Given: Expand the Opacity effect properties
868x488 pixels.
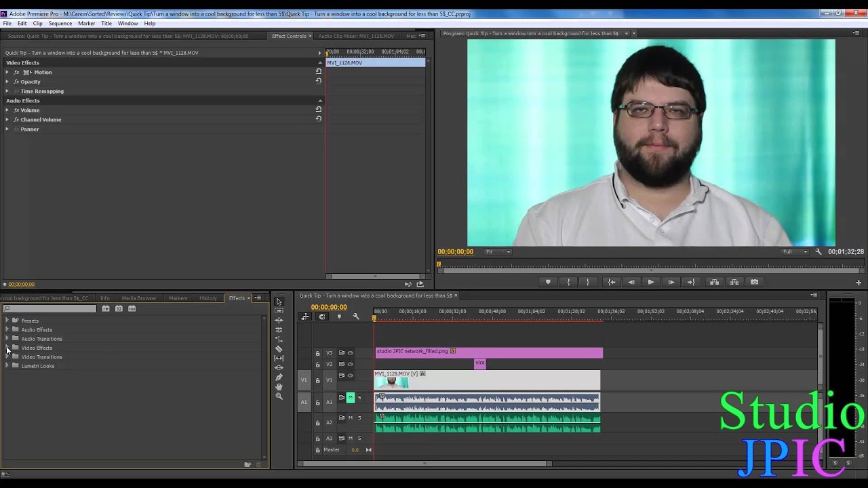Looking at the screenshot, I should 7,81.
